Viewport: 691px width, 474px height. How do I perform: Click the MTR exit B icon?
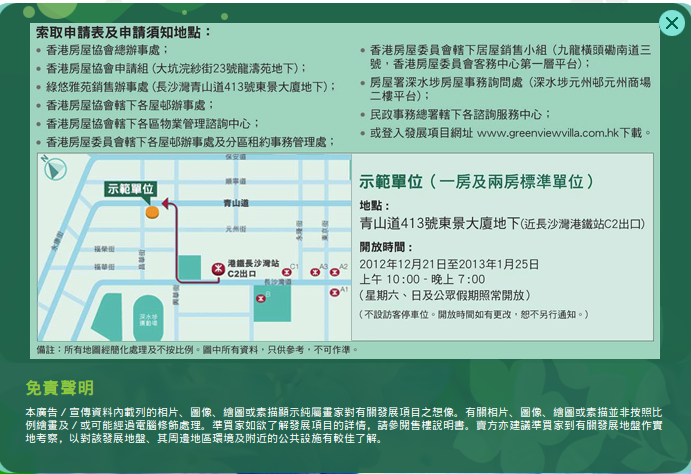[261, 299]
